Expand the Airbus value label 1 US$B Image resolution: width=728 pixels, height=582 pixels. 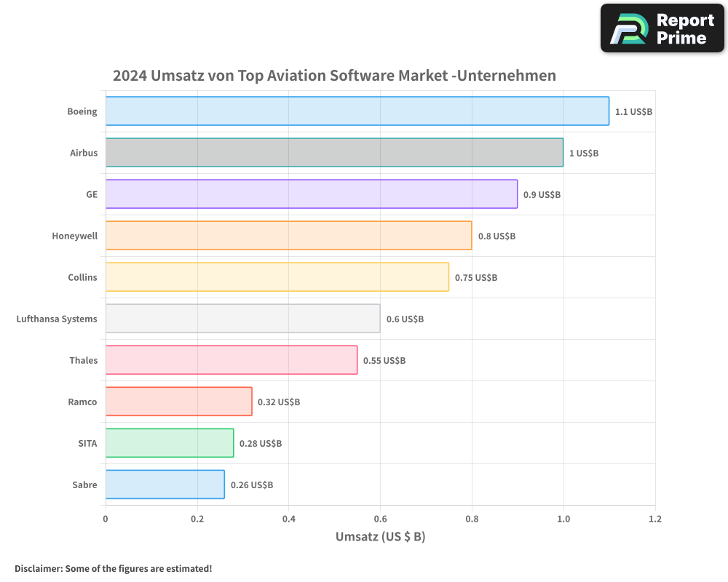point(582,153)
